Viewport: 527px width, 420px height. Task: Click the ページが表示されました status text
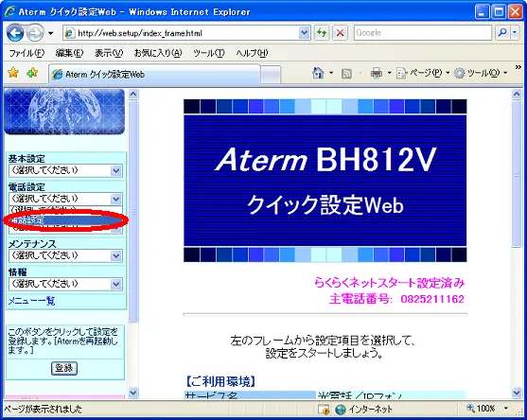(43, 409)
